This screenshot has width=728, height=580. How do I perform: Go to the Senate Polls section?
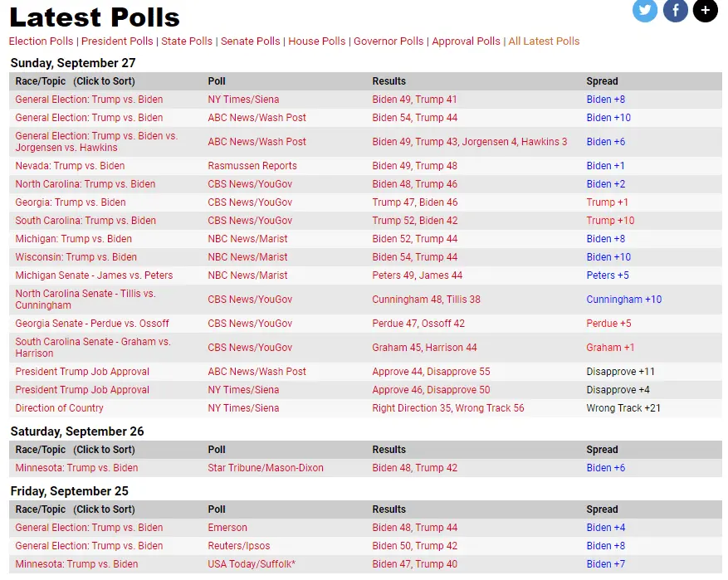pos(249,41)
